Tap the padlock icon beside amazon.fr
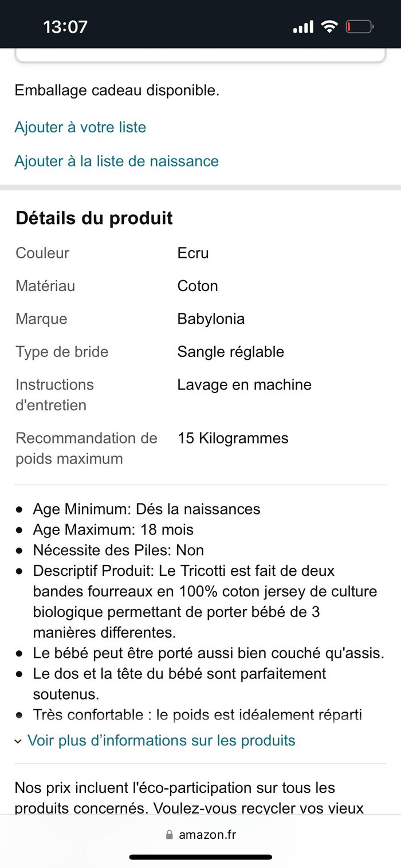Image resolution: width=401 pixels, height=868 pixels. [x=170, y=835]
